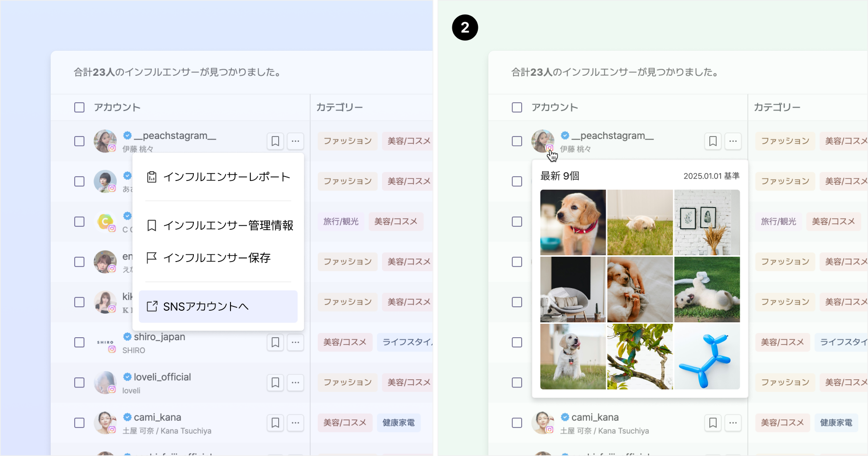Click the __peachstagram__ profile avatar in right panel
Image resolution: width=868 pixels, height=456 pixels.
point(542,141)
